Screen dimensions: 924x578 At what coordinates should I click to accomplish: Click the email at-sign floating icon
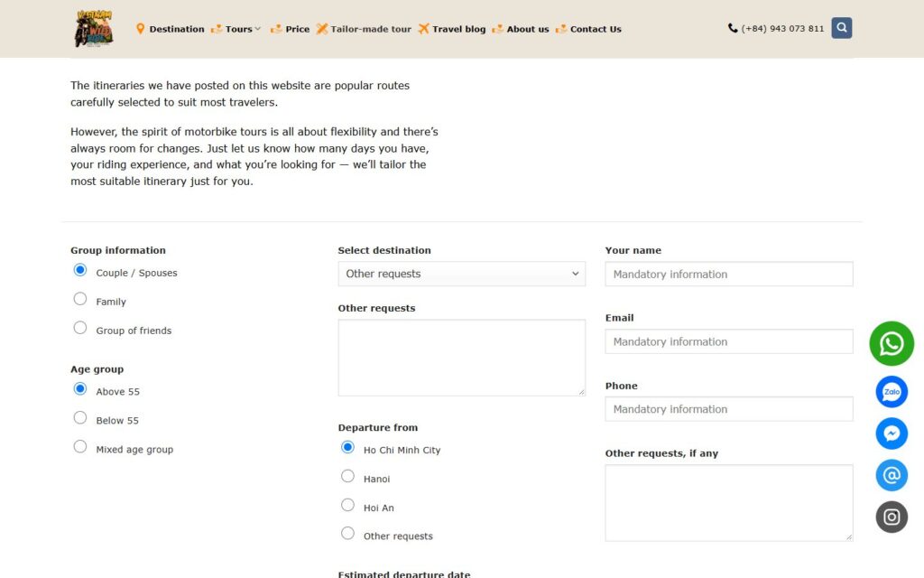point(891,475)
